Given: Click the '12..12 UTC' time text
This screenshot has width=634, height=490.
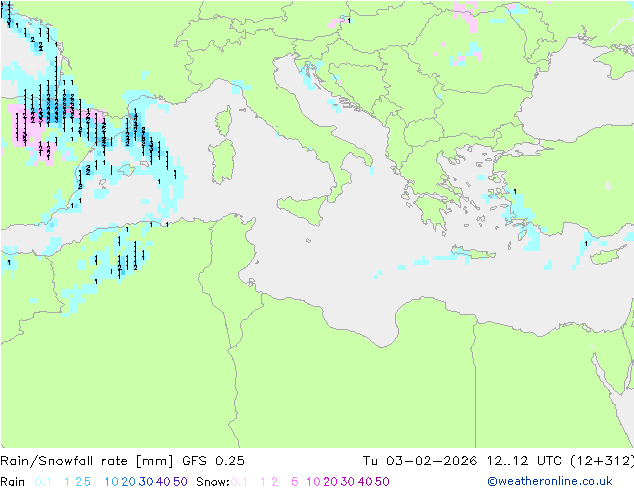Looking at the screenshot, I should pyautogui.click(x=523, y=461).
